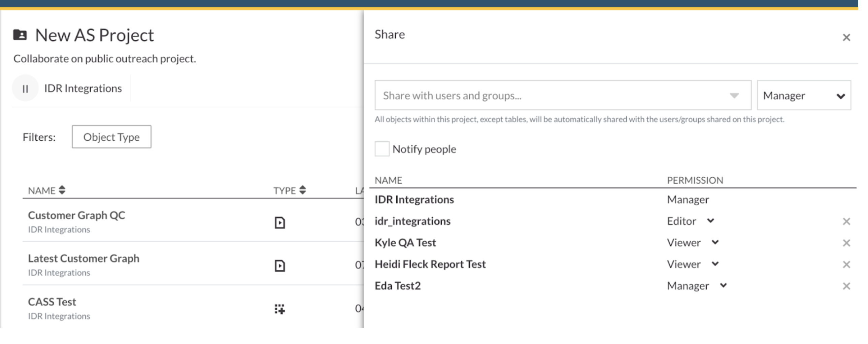
Task: Click IDR Integrations under CASS Test
Action: (x=59, y=316)
